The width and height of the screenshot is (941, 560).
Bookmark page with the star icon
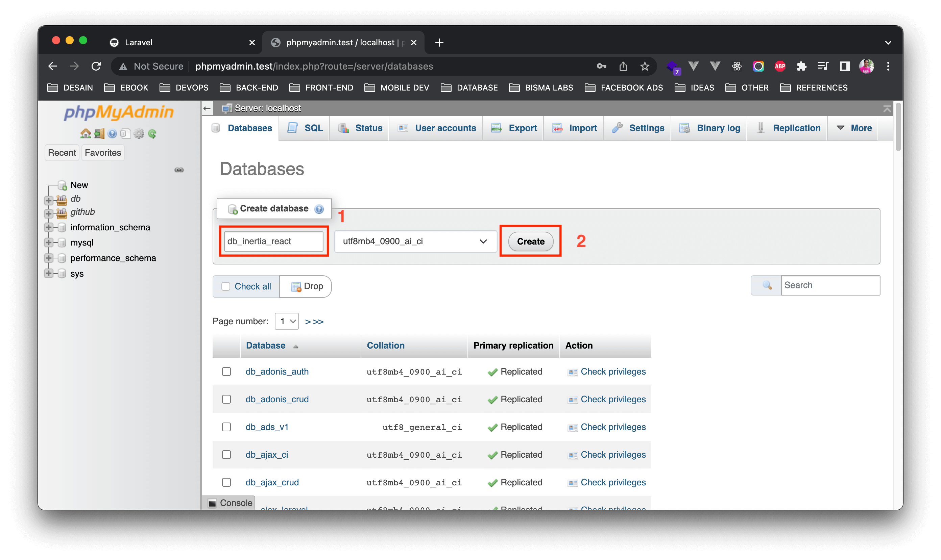645,67
